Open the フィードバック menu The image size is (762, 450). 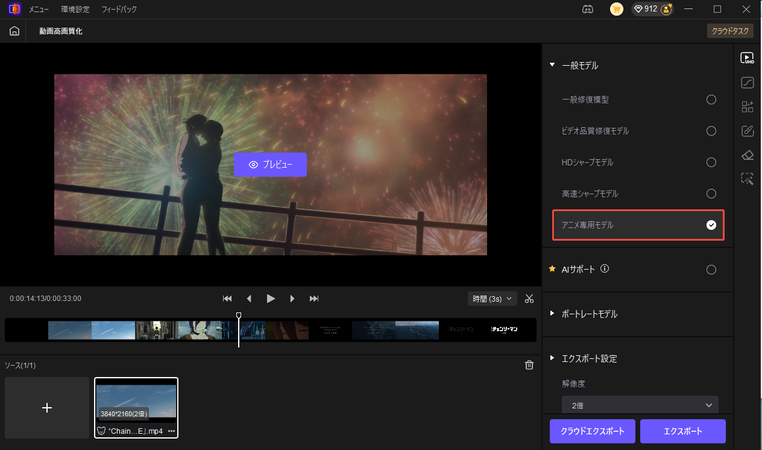coord(119,9)
